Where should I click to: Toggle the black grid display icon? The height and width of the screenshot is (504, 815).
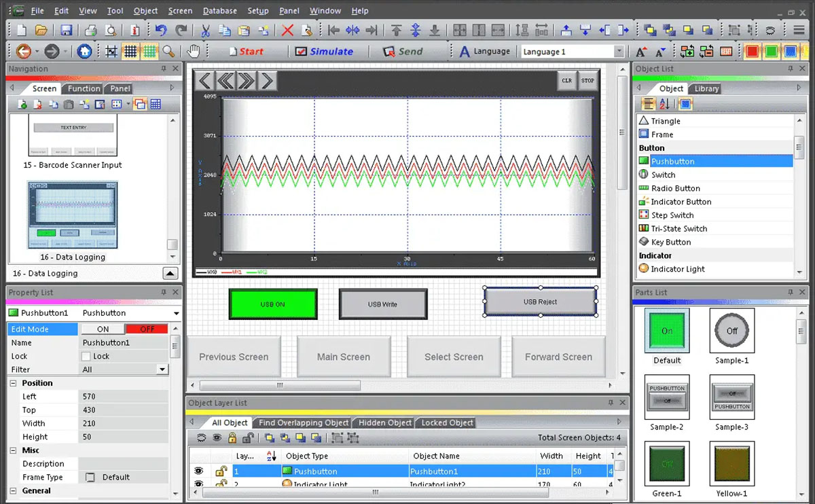pyautogui.click(x=130, y=51)
